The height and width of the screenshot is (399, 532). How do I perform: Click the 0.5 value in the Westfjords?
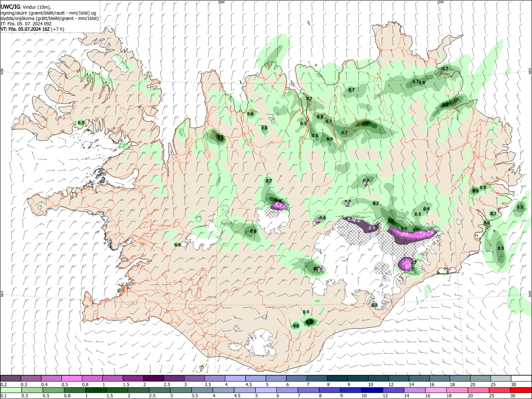[81, 123]
